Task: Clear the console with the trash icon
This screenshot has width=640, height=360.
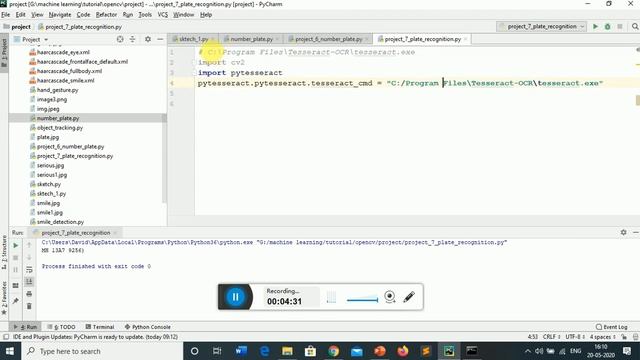Action: click(29, 306)
